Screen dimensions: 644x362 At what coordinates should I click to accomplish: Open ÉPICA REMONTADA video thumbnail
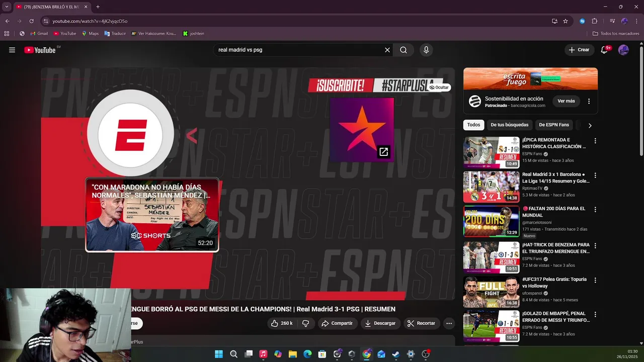[491, 152]
